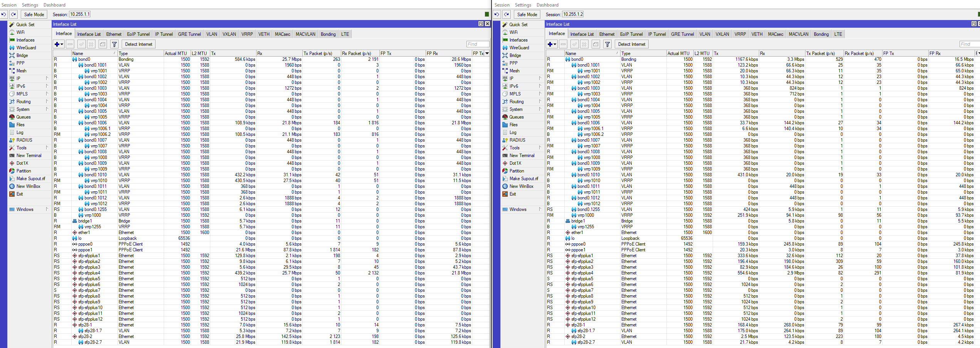The height and width of the screenshot is (348, 980).
Task: Click the Find input field
Action: click(x=478, y=44)
